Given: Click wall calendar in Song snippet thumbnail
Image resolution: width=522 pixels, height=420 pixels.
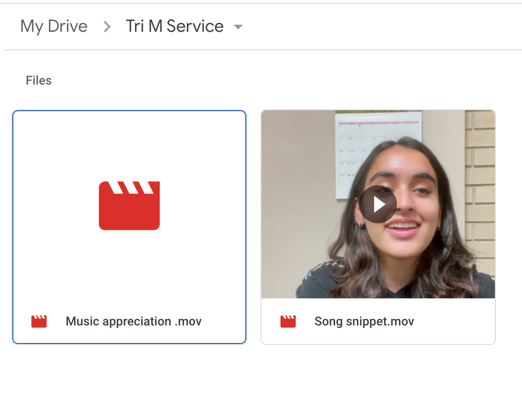Looking at the screenshot, I should click(361, 143).
